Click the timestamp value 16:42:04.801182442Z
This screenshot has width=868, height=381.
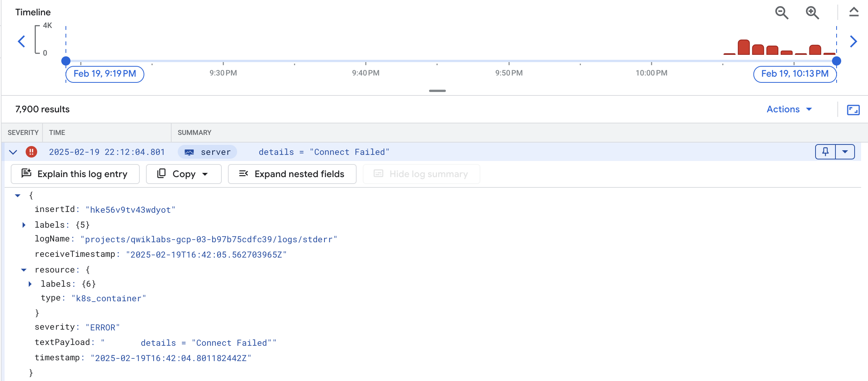[x=171, y=358]
